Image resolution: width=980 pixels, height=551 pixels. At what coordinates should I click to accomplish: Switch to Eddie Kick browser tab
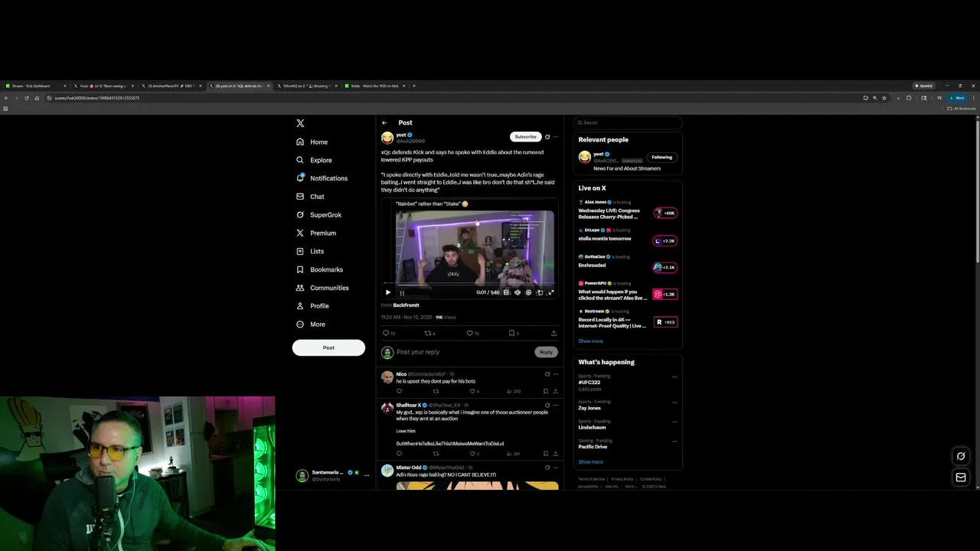[x=375, y=86]
